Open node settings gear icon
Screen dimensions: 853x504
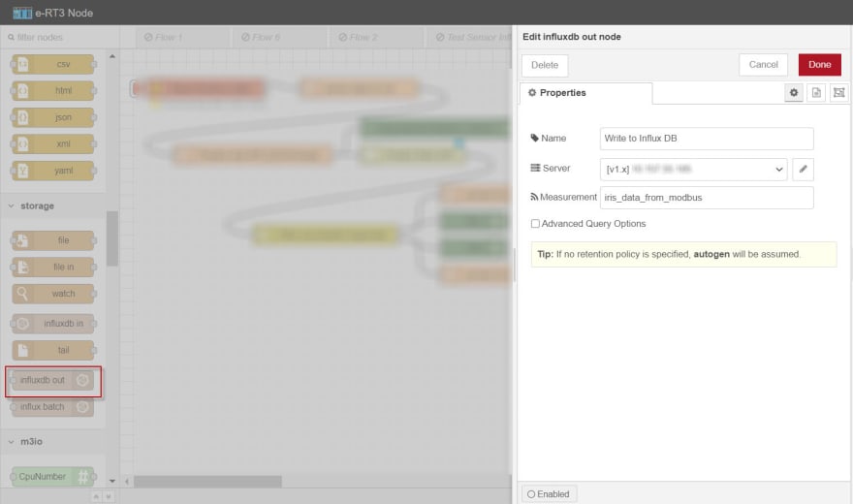tap(794, 93)
